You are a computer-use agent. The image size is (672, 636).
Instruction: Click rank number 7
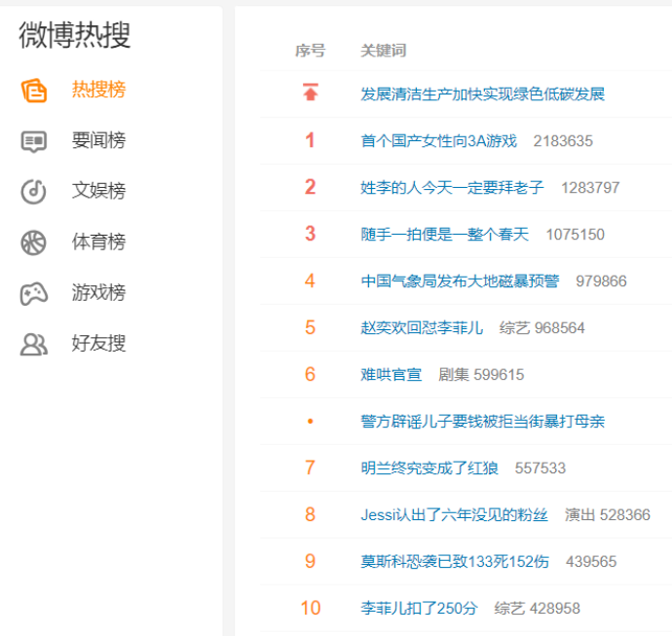311,468
